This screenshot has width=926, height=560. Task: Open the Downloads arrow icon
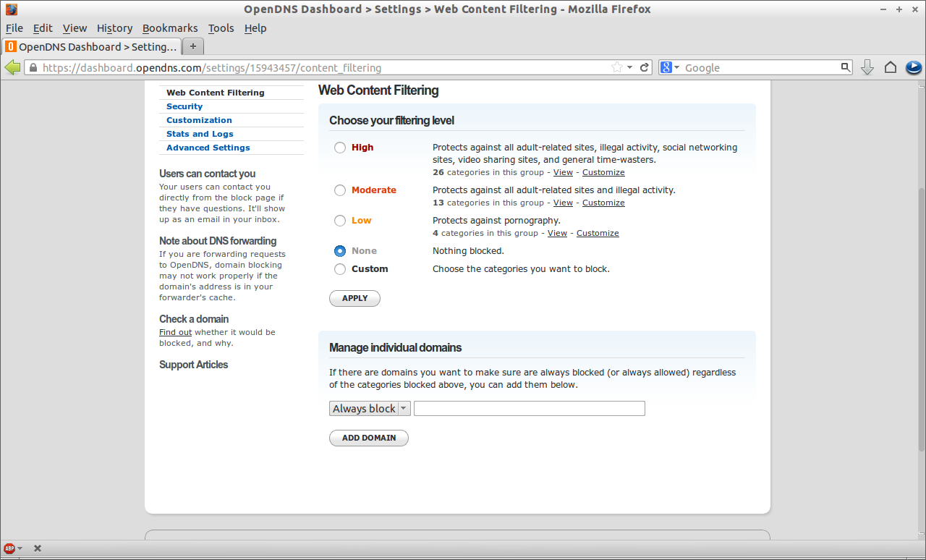coord(867,67)
